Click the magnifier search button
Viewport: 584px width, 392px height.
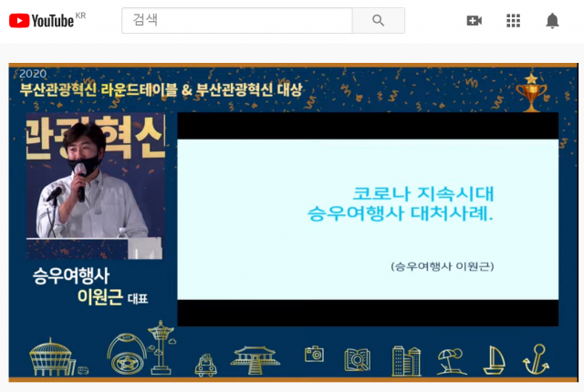pyautogui.click(x=379, y=20)
